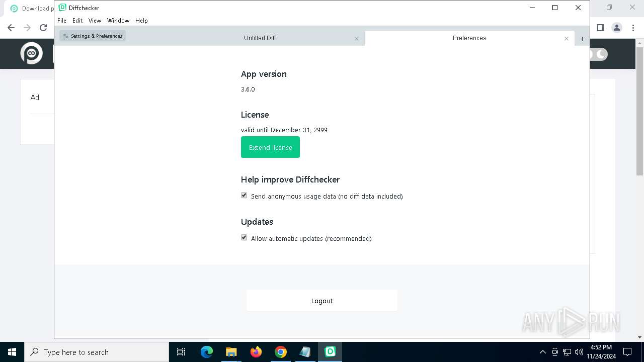Click the browser reload icon
Viewport: 644px width, 362px height.
43,28
